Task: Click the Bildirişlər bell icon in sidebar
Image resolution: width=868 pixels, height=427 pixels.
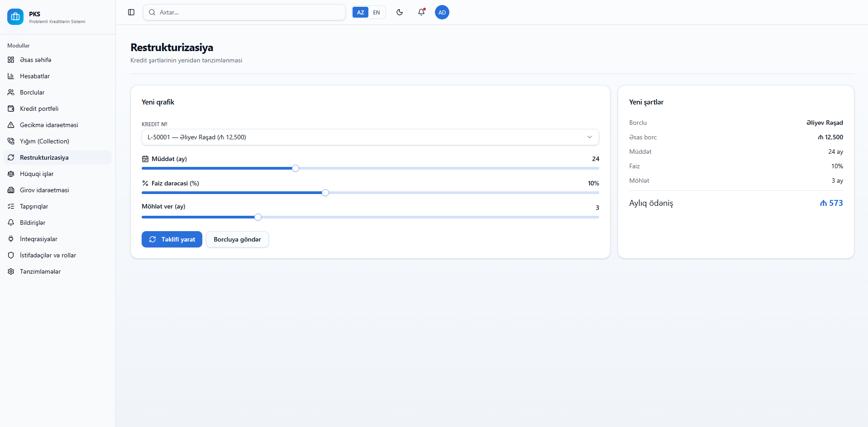Action: pyautogui.click(x=11, y=223)
